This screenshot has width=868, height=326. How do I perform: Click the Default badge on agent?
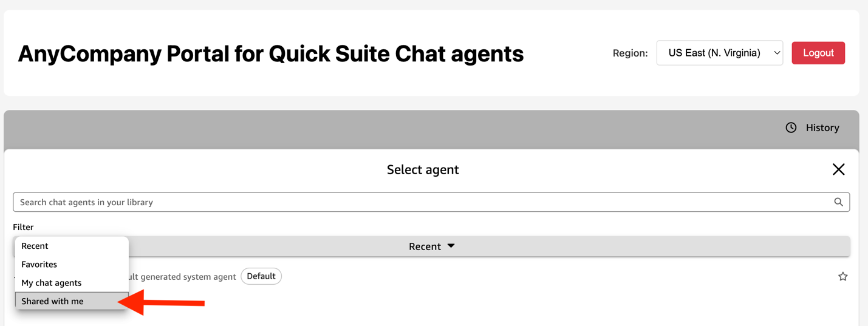[261, 276]
